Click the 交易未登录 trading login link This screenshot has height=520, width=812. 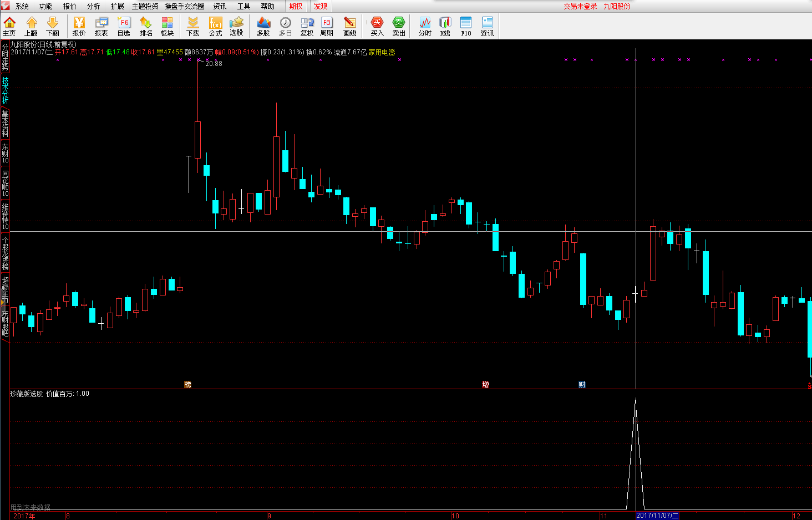point(580,6)
